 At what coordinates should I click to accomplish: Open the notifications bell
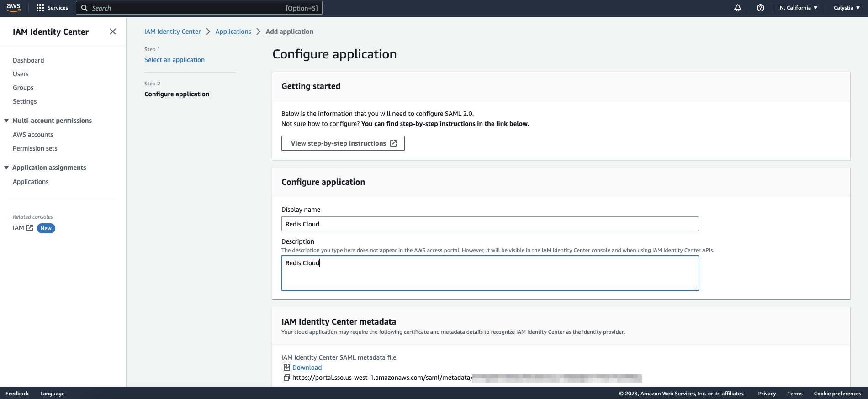[737, 8]
